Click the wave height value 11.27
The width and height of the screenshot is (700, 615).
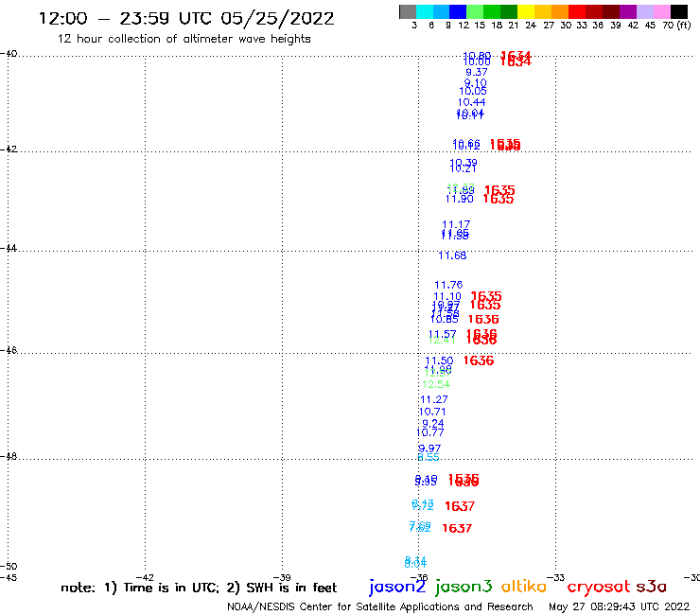click(x=434, y=399)
